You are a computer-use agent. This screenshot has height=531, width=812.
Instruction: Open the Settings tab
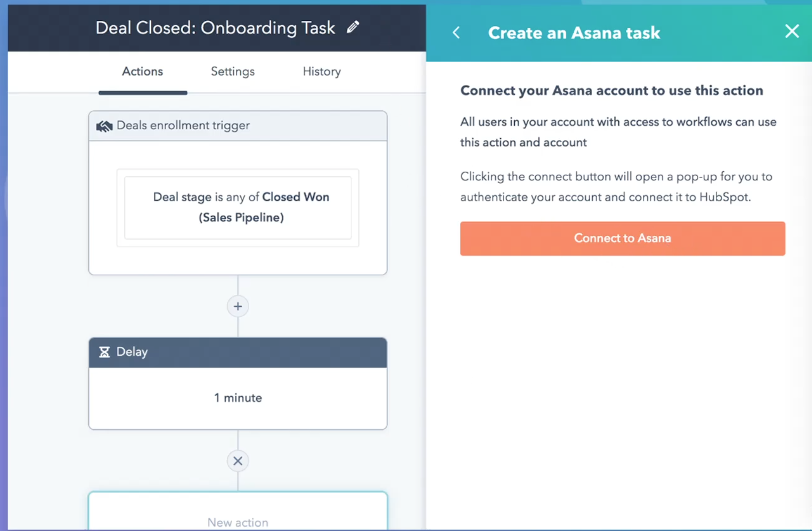pyautogui.click(x=232, y=71)
